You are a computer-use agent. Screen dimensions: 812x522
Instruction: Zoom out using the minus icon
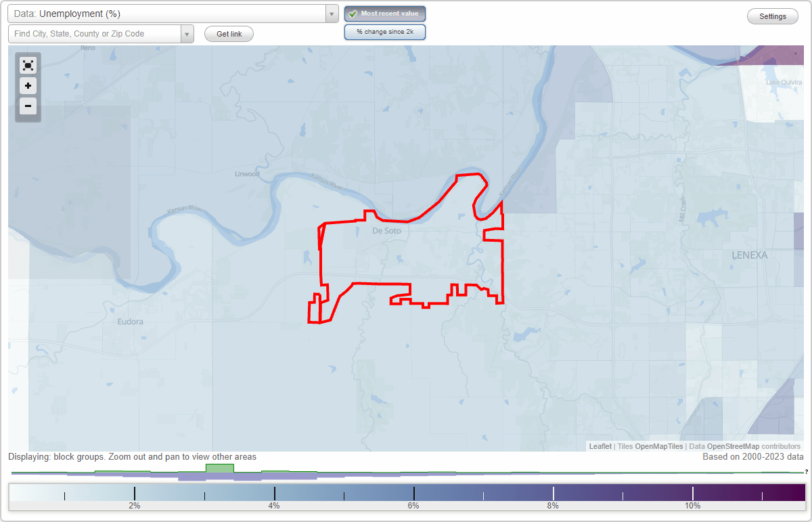click(28, 106)
